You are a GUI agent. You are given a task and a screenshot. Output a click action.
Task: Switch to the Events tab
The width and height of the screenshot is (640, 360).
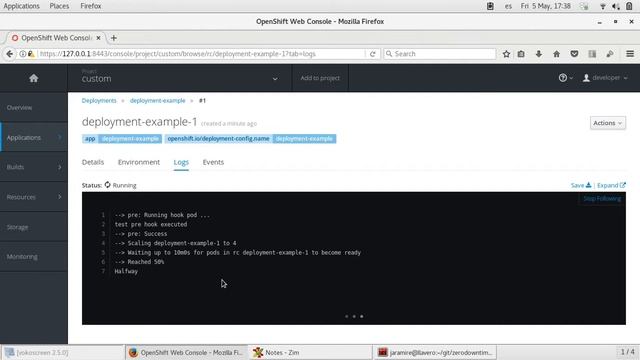(213, 162)
